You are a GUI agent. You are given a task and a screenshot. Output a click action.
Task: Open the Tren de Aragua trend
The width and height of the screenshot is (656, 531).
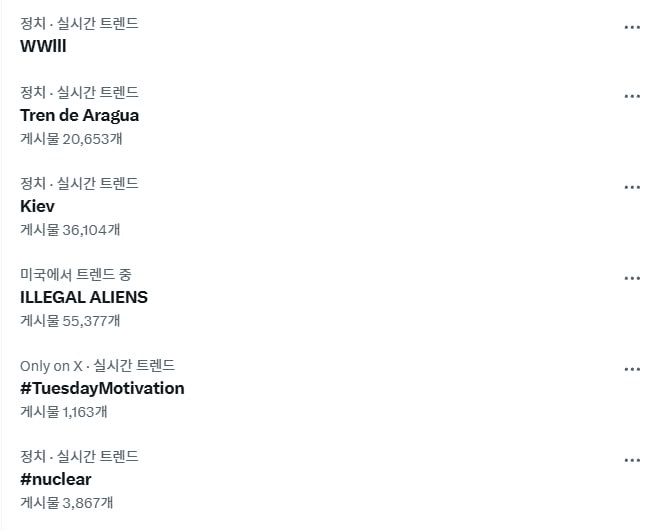tap(79, 115)
